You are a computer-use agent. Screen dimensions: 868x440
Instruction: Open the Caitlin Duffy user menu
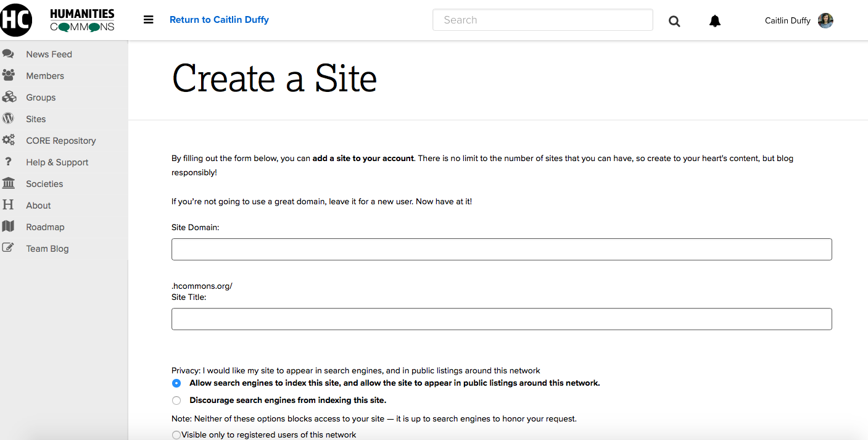pos(787,21)
